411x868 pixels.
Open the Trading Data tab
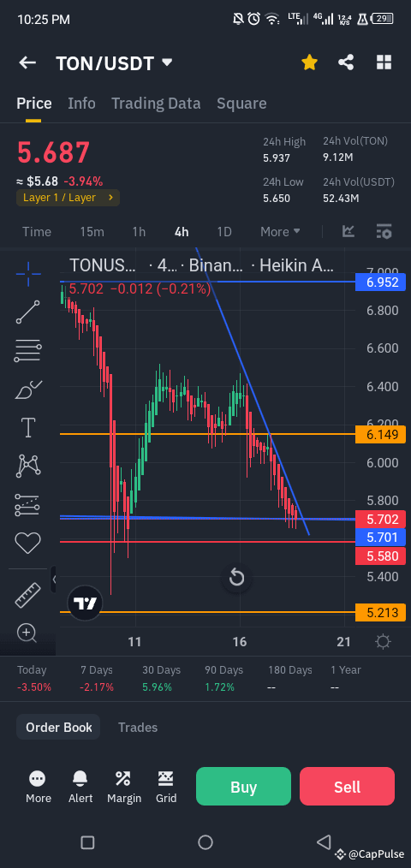point(156,104)
